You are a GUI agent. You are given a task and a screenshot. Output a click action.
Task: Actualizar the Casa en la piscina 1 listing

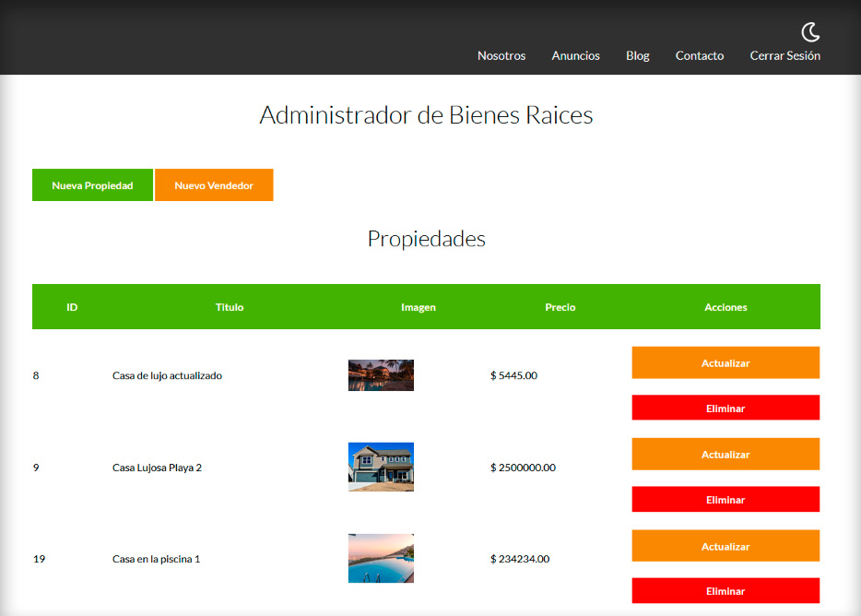(x=725, y=545)
